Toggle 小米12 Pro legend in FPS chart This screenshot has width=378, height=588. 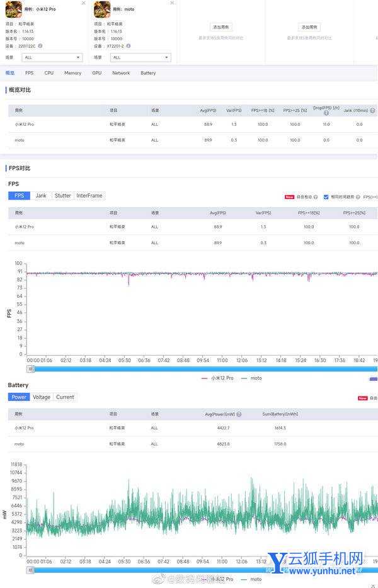[x=217, y=378]
